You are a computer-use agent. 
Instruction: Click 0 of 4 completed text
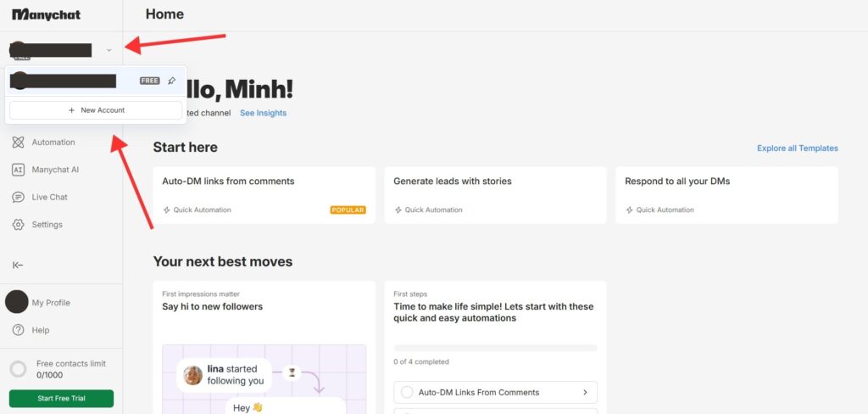coord(421,362)
